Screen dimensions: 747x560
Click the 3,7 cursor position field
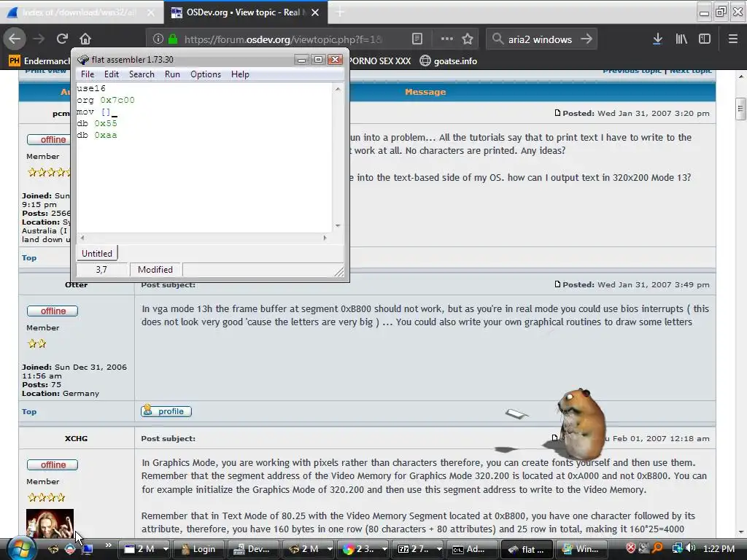tap(103, 270)
